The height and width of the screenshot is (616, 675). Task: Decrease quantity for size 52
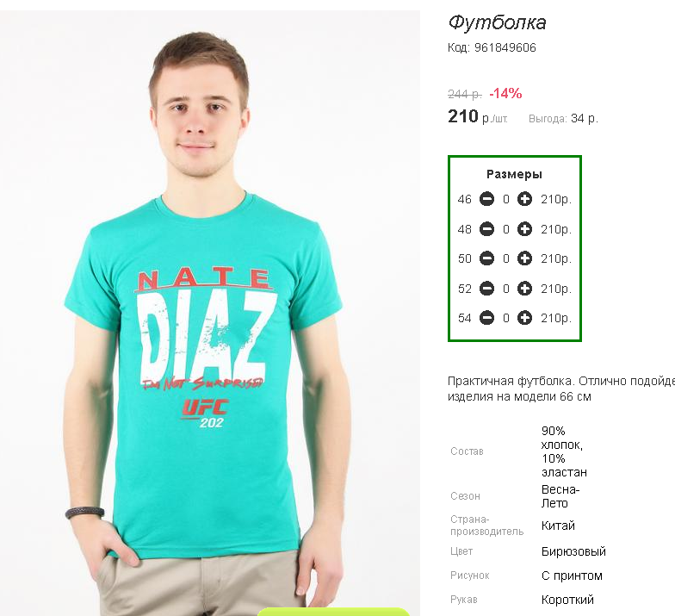pyautogui.click(x=487, y=288)
